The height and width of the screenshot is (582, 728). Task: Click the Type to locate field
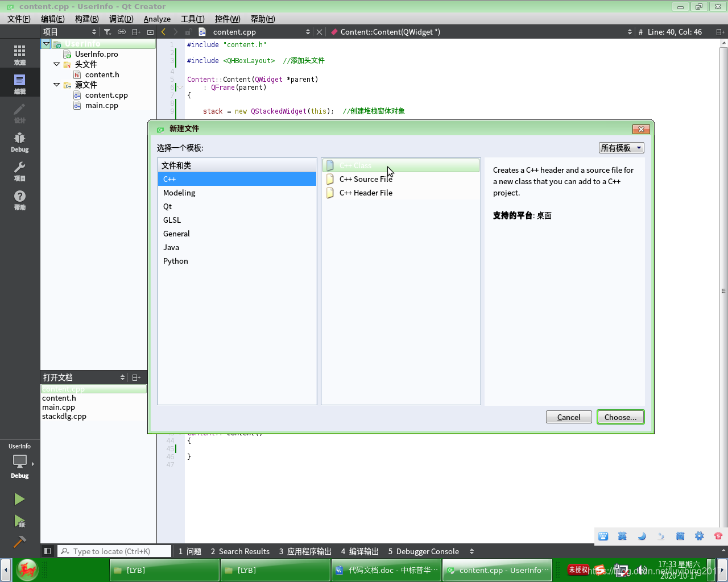tap(114, 551)
